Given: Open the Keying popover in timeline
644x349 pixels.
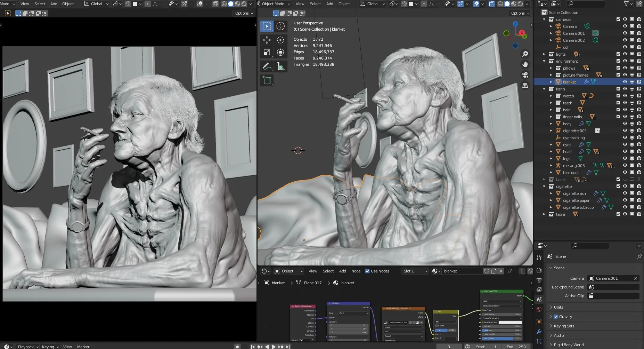Looking at the screenshot, I should (50, 347).
